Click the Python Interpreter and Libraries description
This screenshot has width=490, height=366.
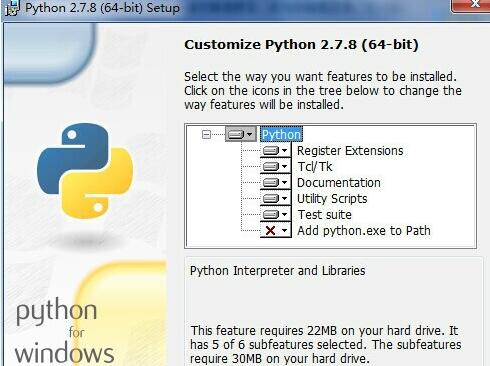[x=278, y=270]
